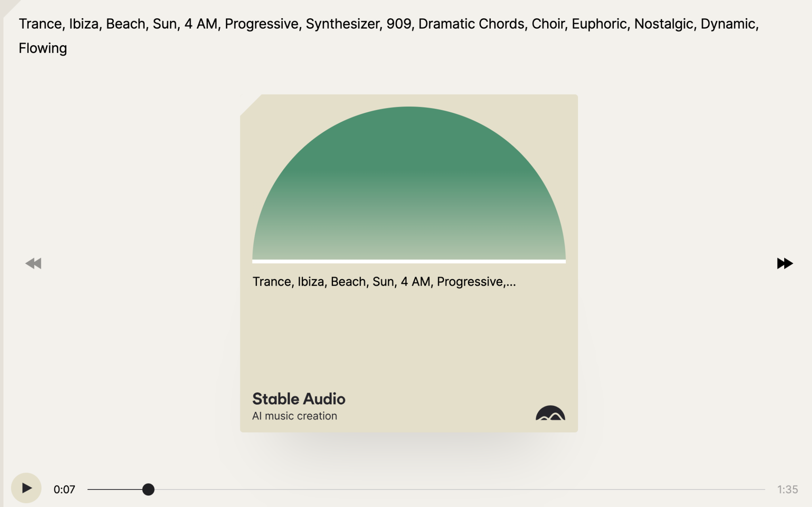Click the folded corner of the album card
The image size is (812, 507).
point(250,104)
